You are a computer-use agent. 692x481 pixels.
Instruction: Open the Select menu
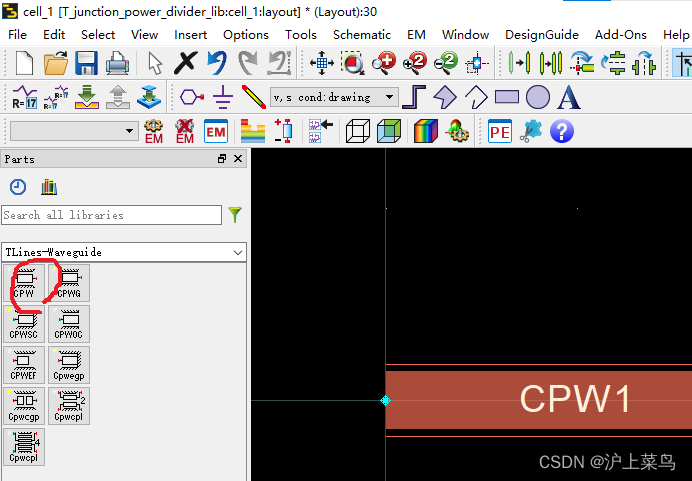pos(98,34)
